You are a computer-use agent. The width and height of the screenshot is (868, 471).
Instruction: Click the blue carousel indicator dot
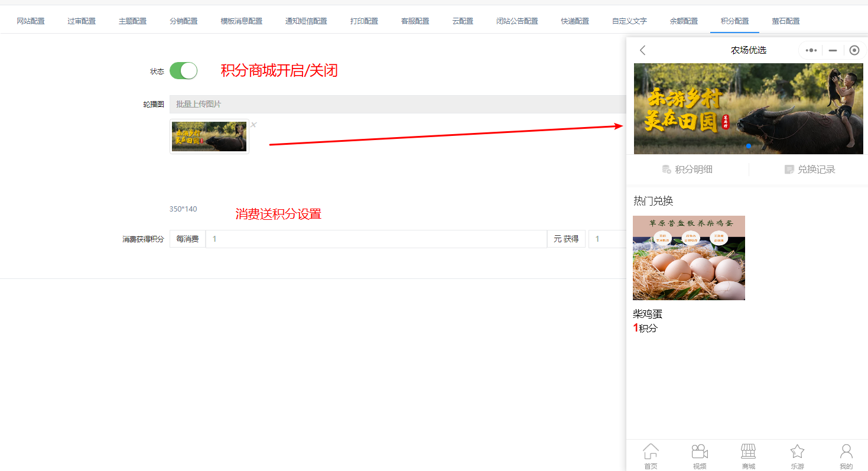coord(749,145)
